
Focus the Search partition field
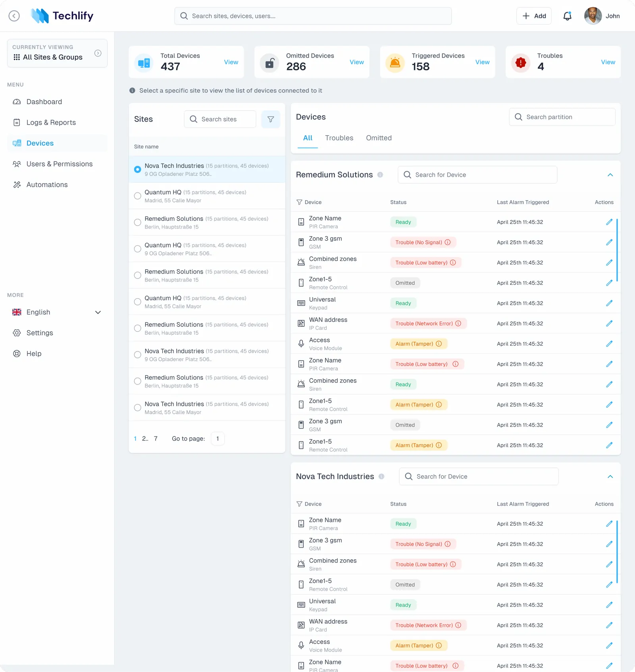coord(562,117)
